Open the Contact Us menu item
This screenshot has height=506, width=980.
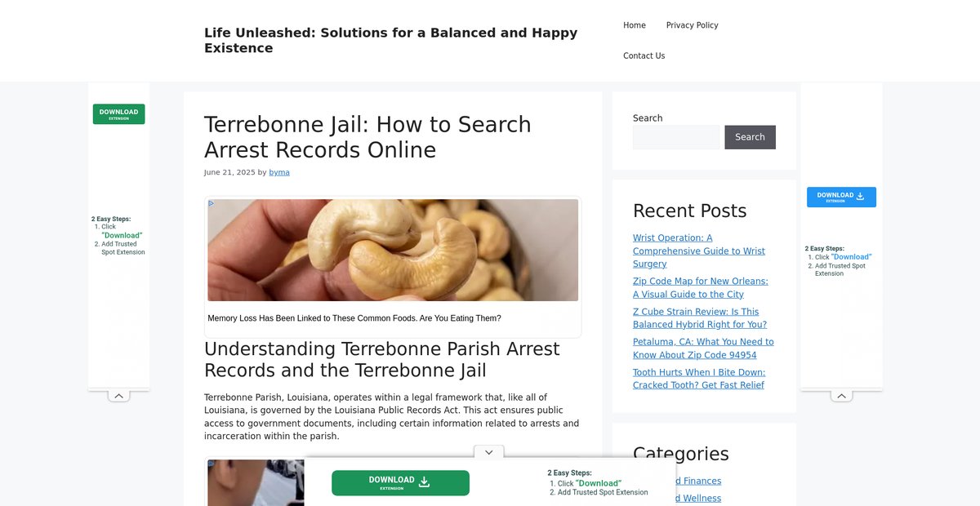[x=644, y=55]
